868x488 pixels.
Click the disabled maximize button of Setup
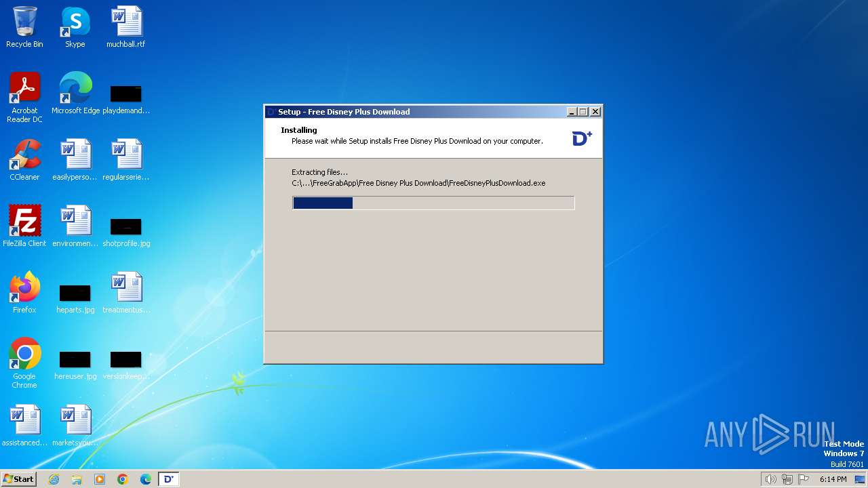tap(583, 112)
